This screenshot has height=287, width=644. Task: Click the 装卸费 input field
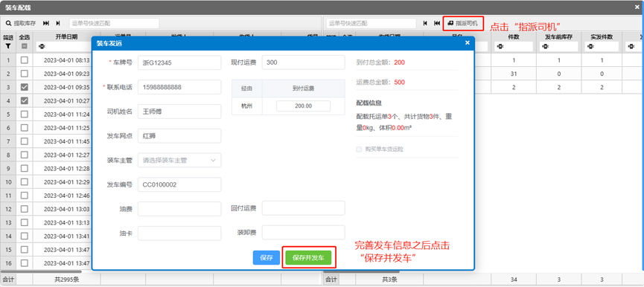point(304,233)
